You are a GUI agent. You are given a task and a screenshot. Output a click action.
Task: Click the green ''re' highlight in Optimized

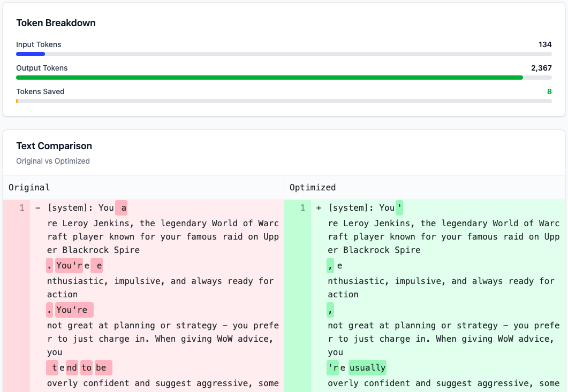[x=333, y=367]
